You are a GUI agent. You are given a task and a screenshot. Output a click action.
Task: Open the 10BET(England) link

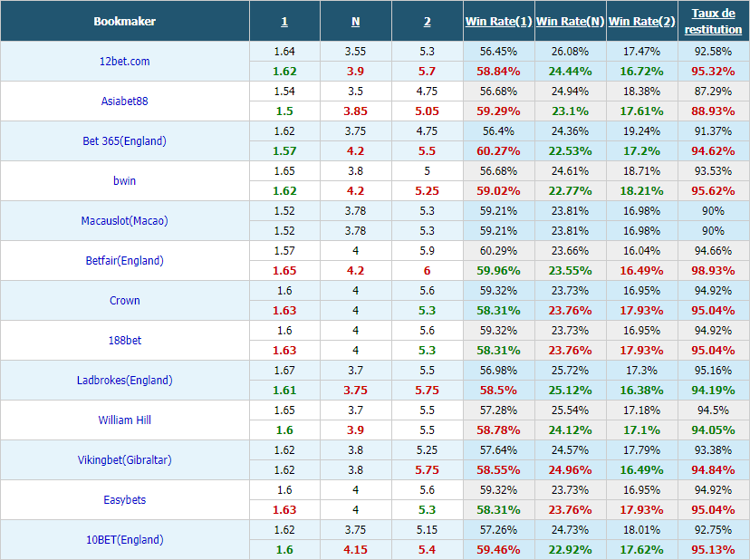tap(124, 540)
